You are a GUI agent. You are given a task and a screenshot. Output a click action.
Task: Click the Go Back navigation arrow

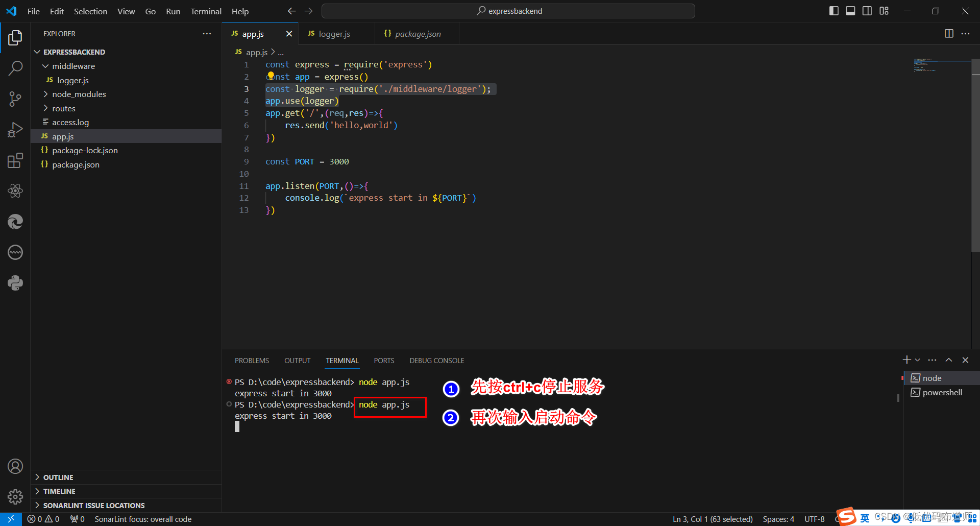(291, 11)
